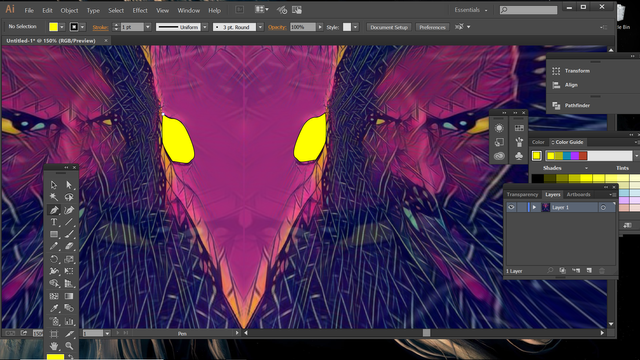The width and height of the screenshot is (640, 360).
Task: Open the stroke weight dropdown
Action: [x=148, y=27]
